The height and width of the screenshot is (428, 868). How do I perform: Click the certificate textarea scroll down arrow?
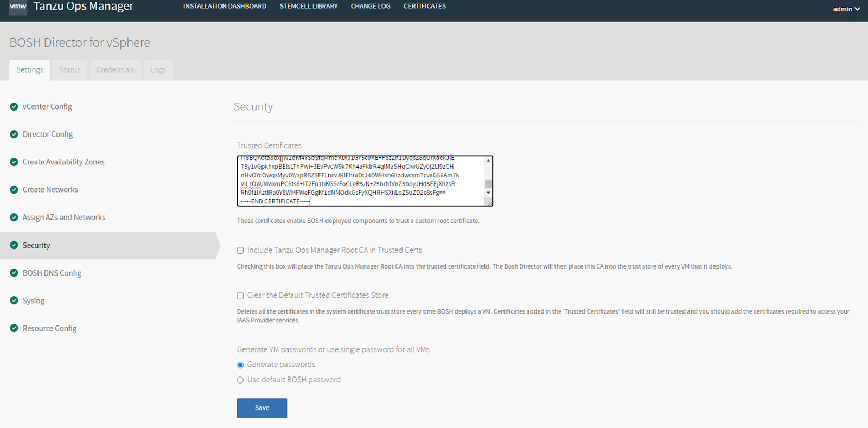[488, 193]
